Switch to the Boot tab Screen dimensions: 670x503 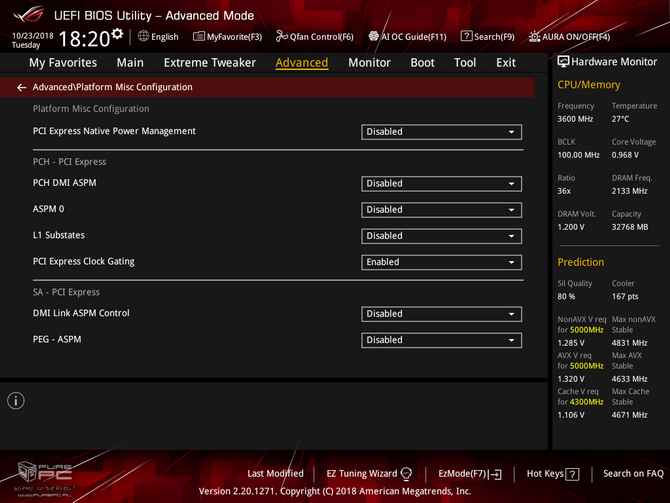click(422, 63)
